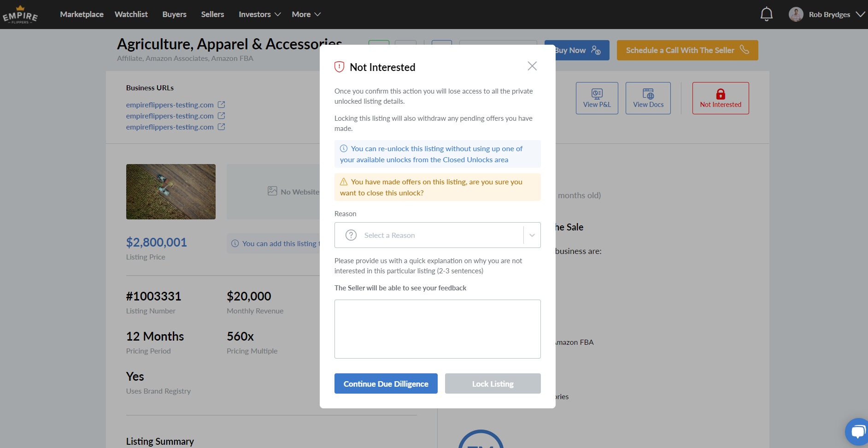Image resolution: width=868 pixels, height=448 pixels.
Task: Click Continue Due Dilligence button
Action: pyautogui.click(x=386, y=383)
